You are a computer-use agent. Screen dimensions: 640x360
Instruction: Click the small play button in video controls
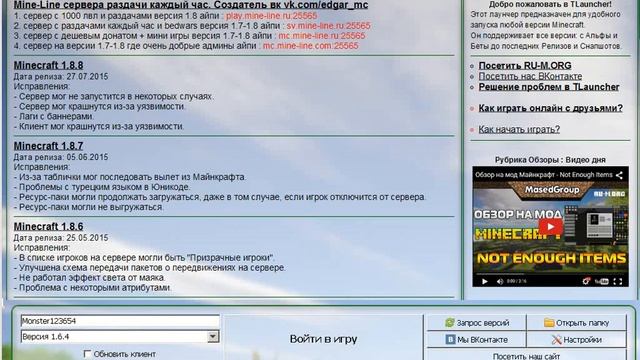coord(484,281)
